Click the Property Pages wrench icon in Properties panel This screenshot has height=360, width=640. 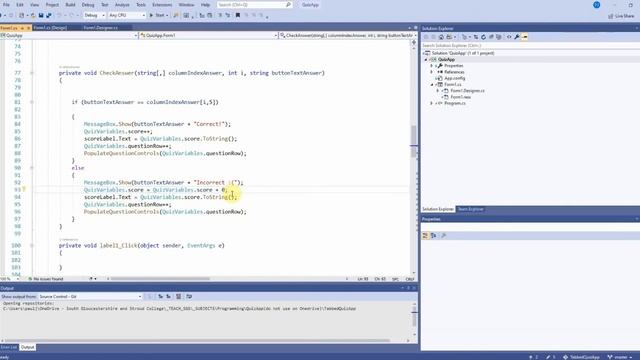coord(444,236)
